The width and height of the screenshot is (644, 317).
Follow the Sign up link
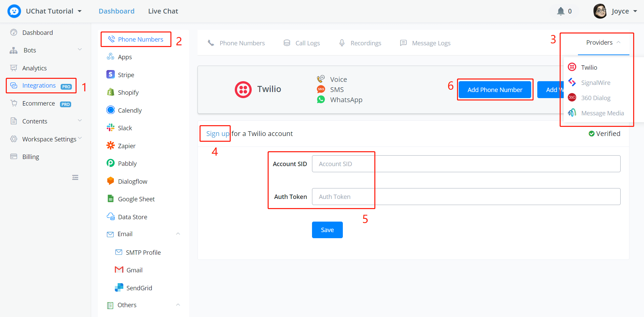(218, 134)
